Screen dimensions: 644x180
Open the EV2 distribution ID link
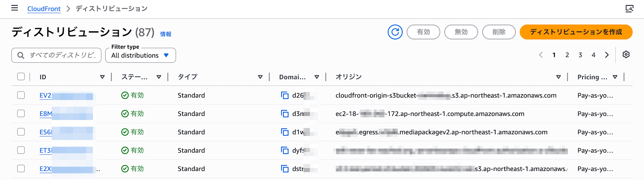(66, 96)
